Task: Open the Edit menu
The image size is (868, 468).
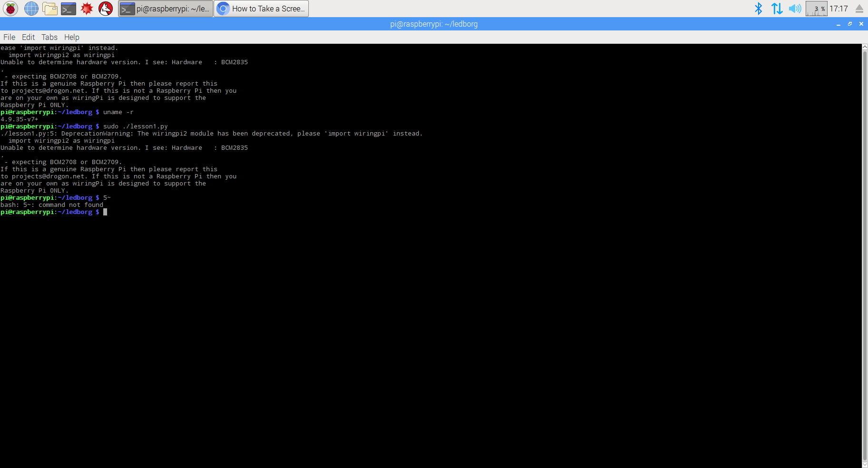Action: pyautogui.click(x=28, y=37)
